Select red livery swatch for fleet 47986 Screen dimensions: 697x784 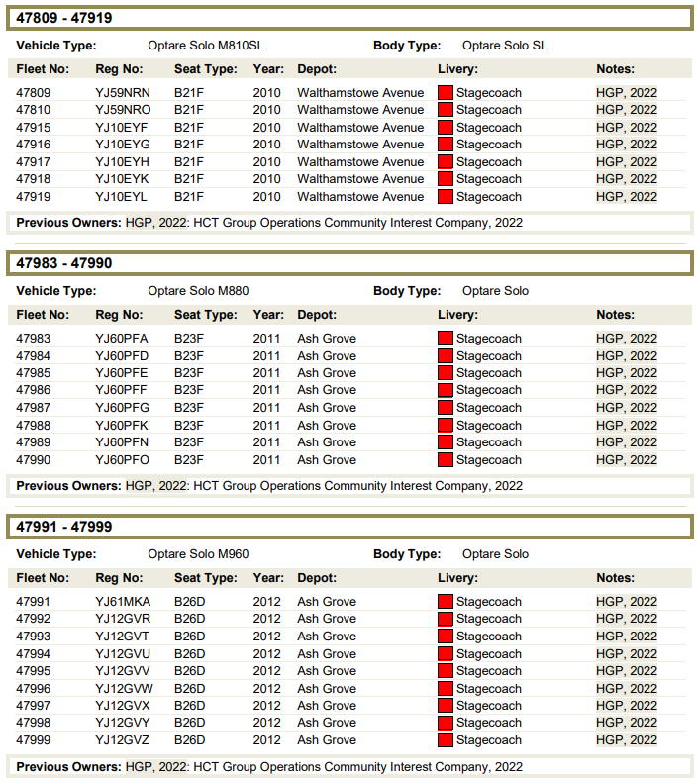tap(446, 391)
